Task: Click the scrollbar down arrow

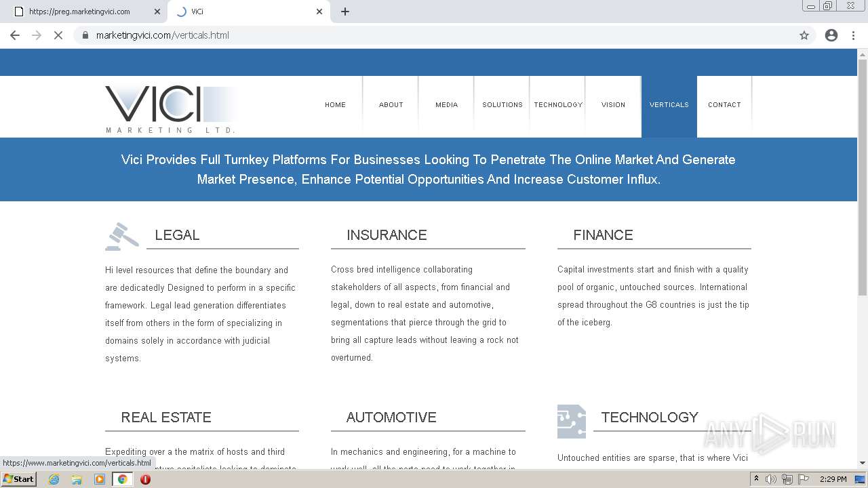Action: 863,463
